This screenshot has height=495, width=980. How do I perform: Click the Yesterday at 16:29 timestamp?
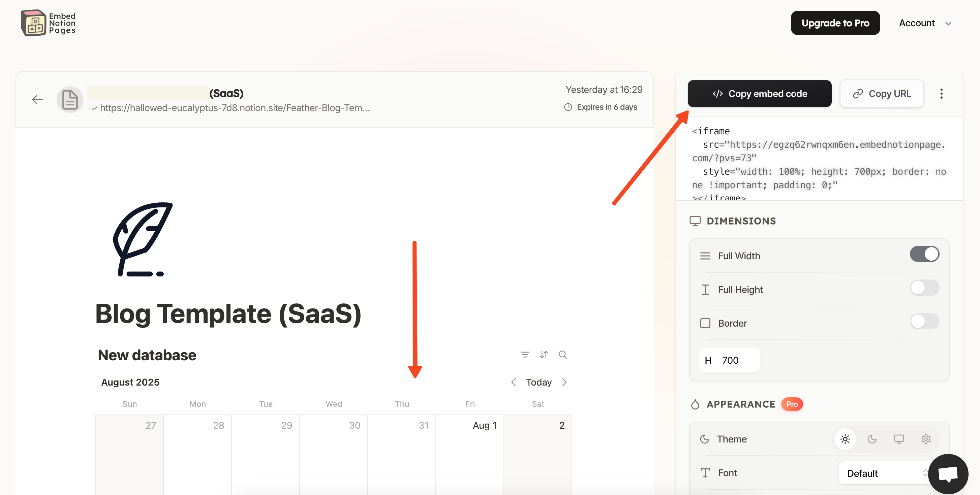pyautogui.click(x=604, y=90)
